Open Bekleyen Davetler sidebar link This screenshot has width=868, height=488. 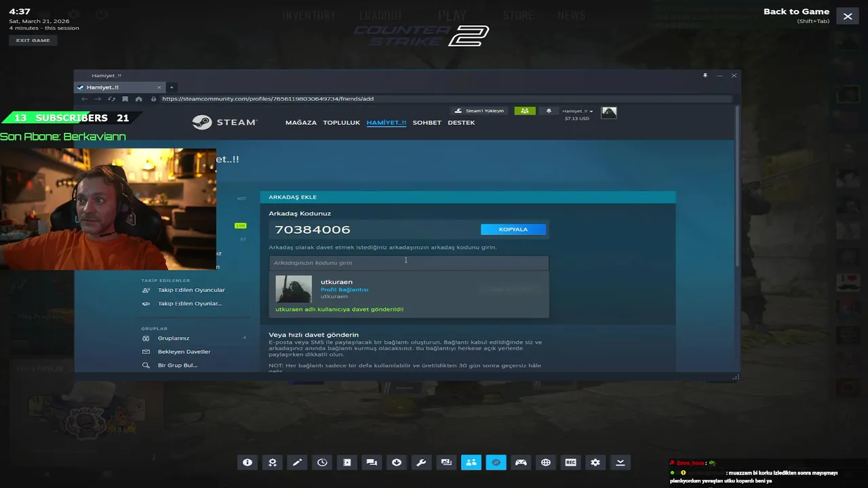pos(184,352)
